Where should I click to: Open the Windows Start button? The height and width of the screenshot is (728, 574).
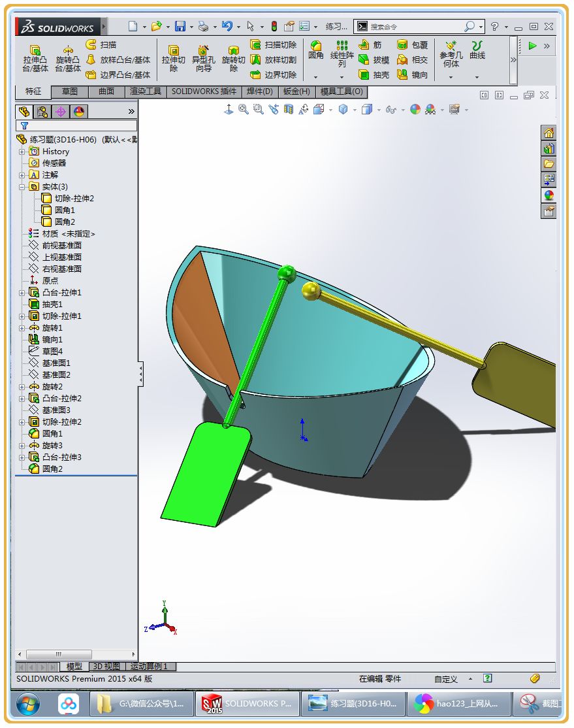(x=28, y=704)
